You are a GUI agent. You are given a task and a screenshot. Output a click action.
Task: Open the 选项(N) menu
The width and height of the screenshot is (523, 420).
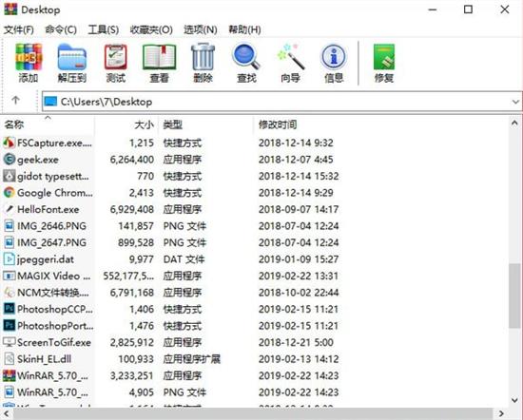tap(201, 29)
